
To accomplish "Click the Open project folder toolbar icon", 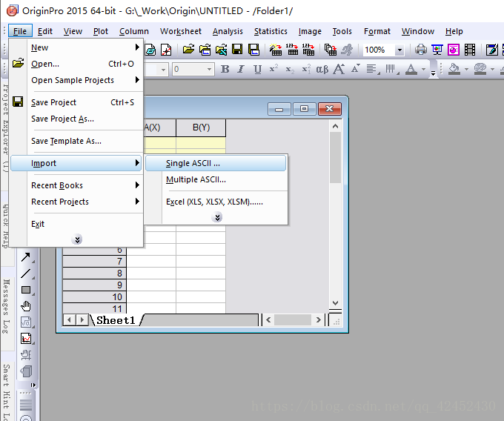I will coord(189,50).
